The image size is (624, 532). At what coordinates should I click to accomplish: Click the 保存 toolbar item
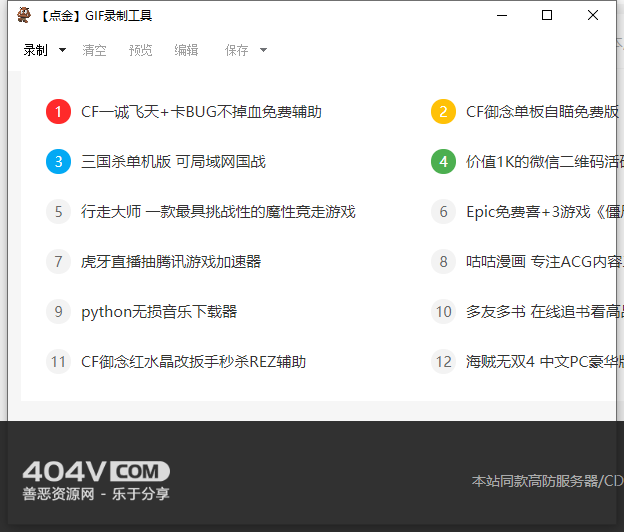[x=236, y=50]
